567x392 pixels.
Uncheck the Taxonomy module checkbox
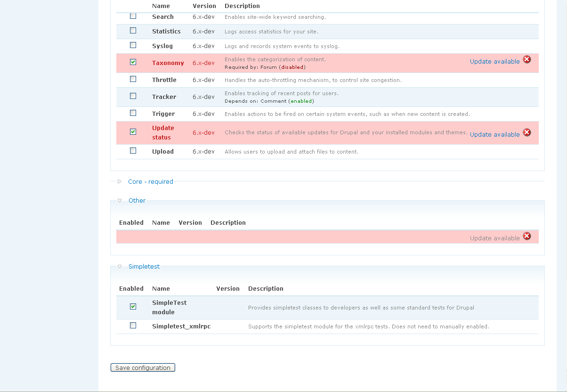point(133,62)
